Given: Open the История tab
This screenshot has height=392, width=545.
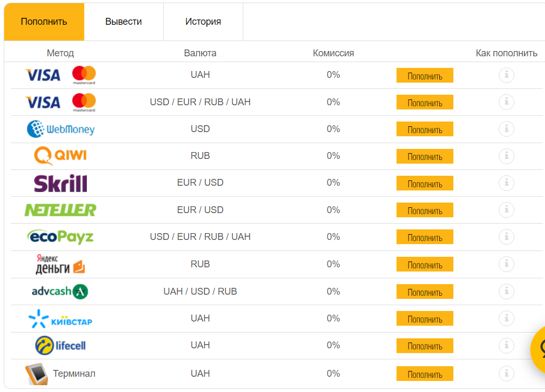Looking at the screenshot, I should point(203,22).
